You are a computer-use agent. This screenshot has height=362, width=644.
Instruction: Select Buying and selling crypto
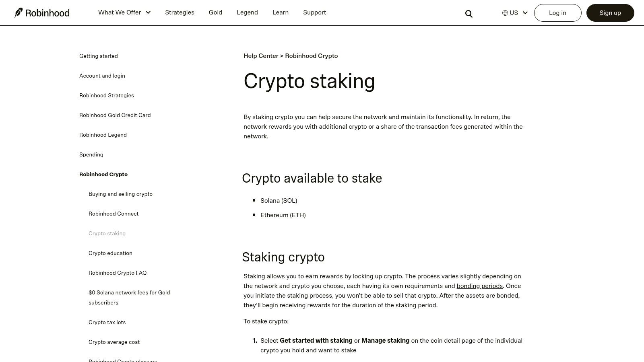click(x=120, y=194)
